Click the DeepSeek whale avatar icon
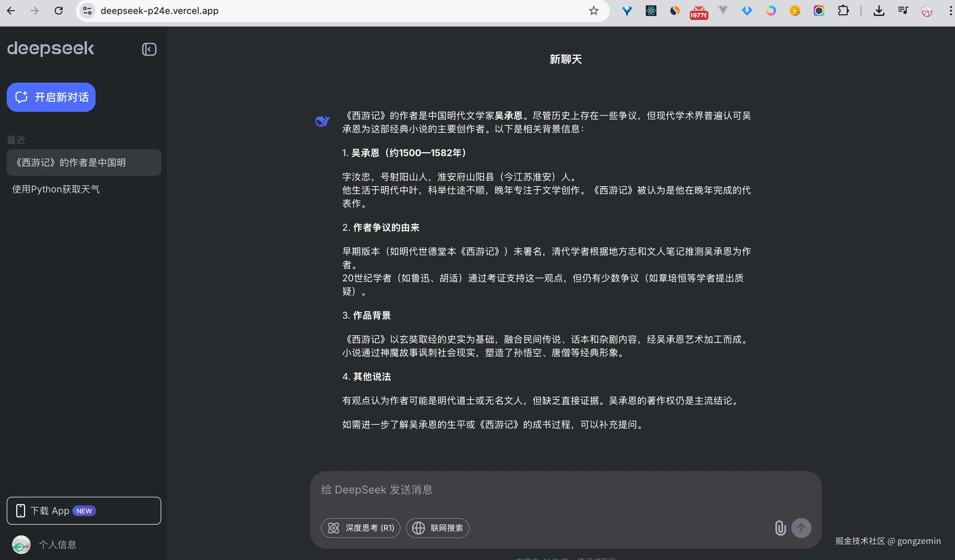 click(x=323, y=121)
